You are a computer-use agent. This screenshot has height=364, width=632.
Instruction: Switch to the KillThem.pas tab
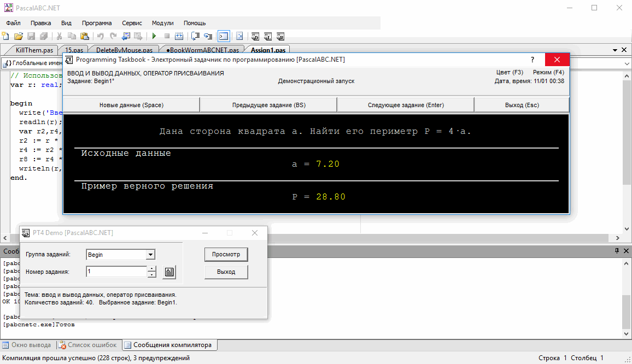click(34, 50)
